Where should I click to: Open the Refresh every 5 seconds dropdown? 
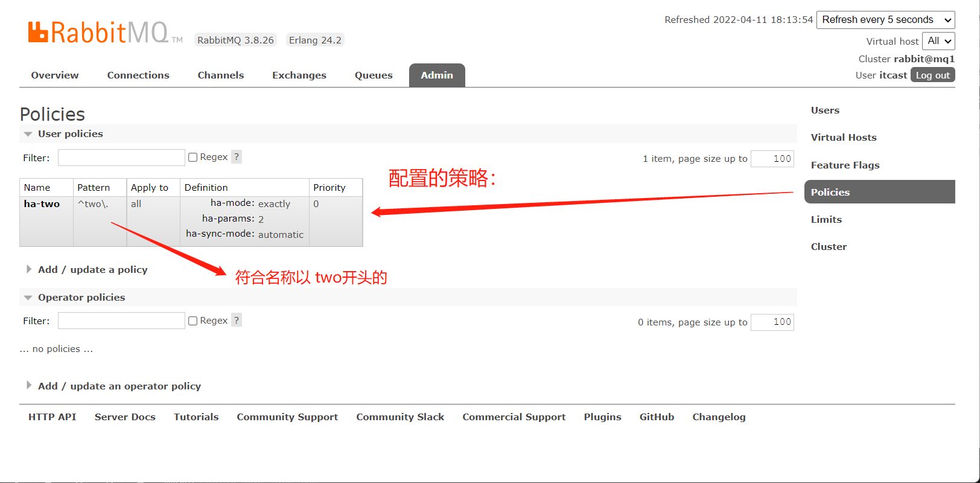(x=886, y=20)
